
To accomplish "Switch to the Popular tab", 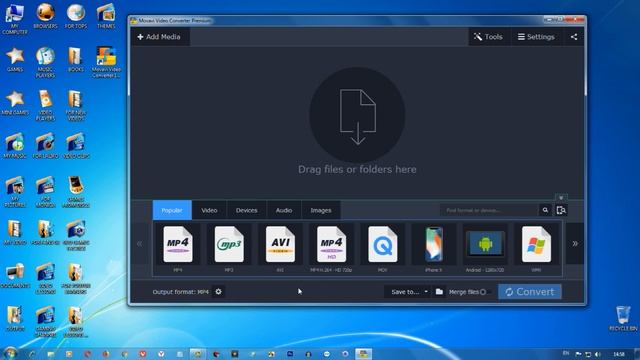I will click(x=172, y=210).
